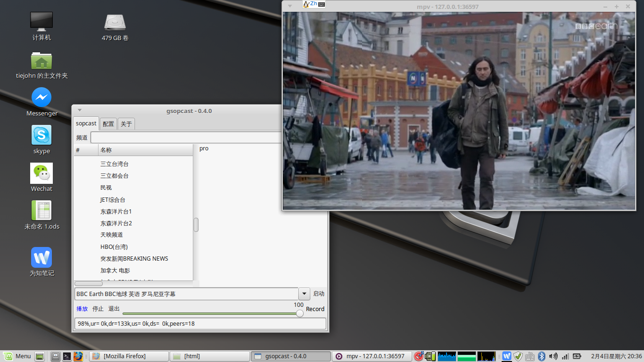Click the Zh input method indicator

point(314,4)
